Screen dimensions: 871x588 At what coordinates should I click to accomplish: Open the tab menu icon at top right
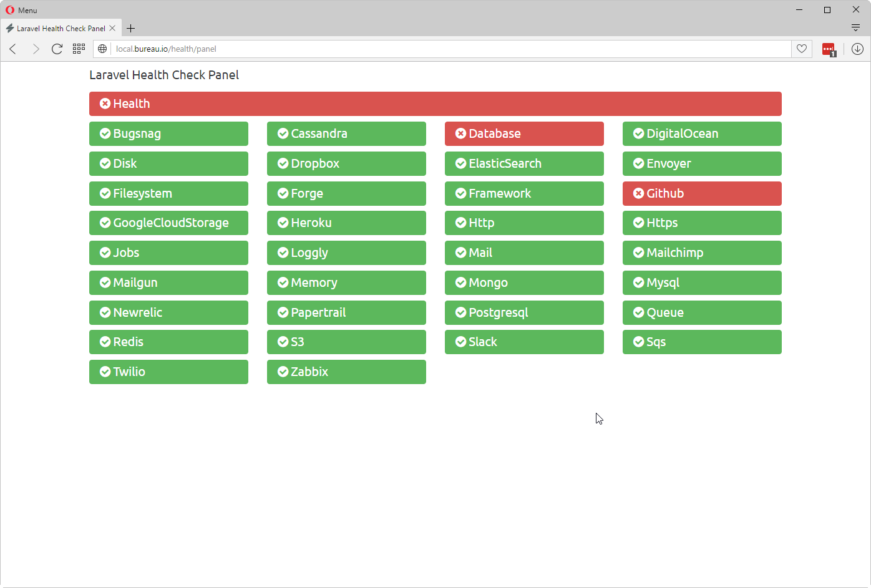855,27
